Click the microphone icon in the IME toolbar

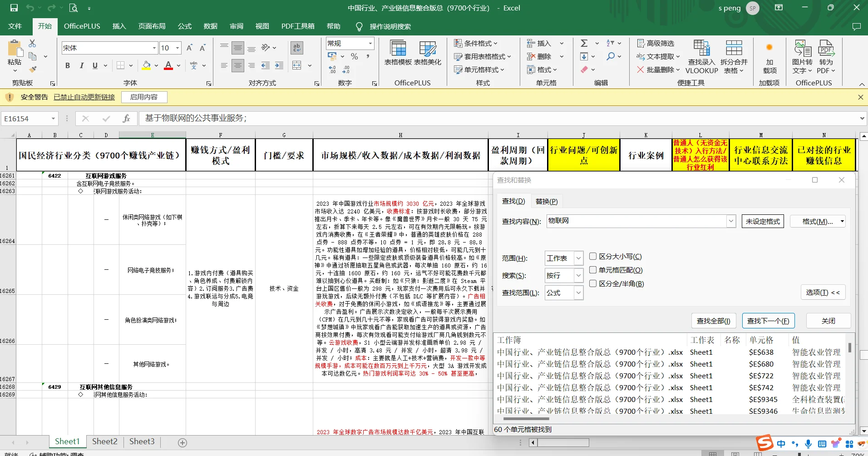coord(808,444)
